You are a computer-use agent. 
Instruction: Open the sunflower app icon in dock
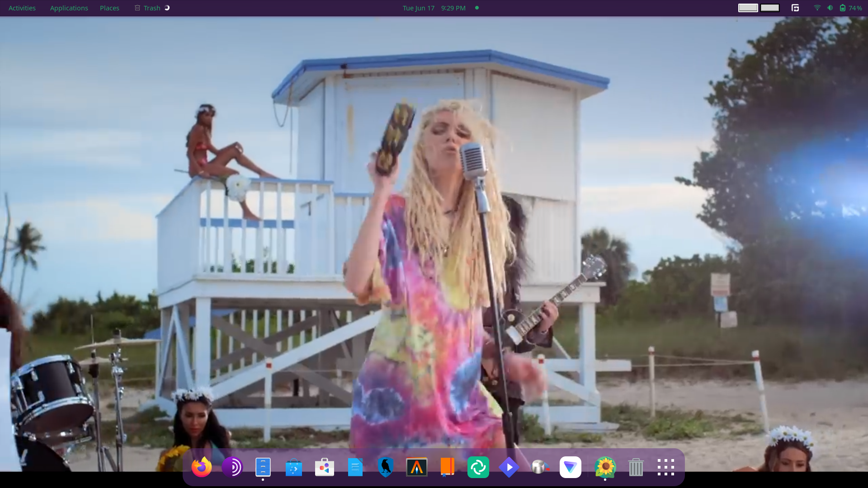606,467
